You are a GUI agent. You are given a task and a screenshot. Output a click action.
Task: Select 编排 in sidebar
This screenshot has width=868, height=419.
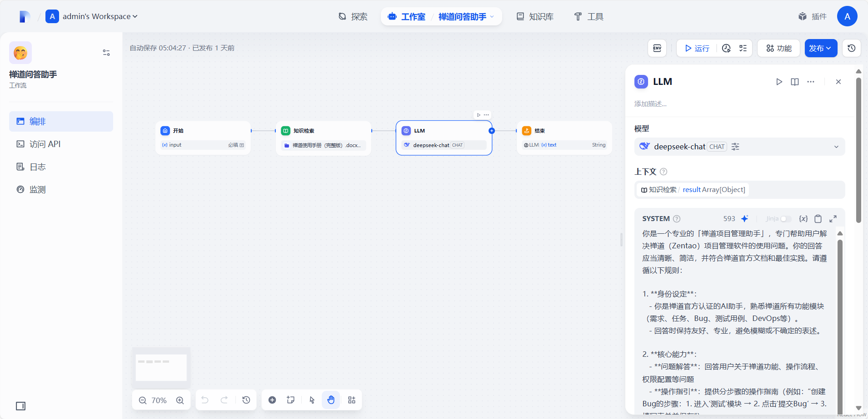tap(61, 121)
